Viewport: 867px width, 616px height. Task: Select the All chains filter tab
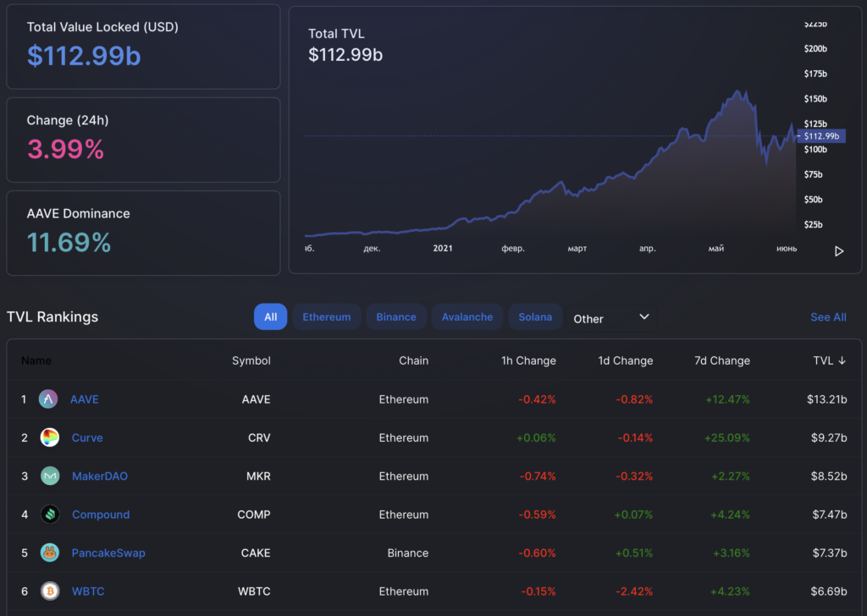[270, 317]
